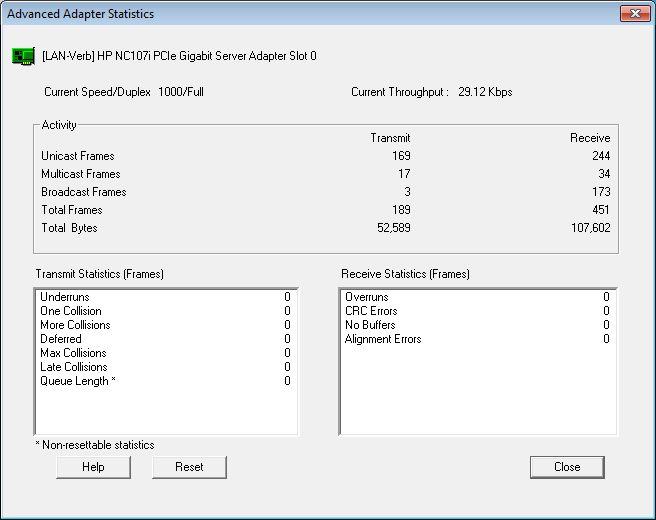
Task: Click transmit total frames value 189
Action: click(x=401, y=210)
